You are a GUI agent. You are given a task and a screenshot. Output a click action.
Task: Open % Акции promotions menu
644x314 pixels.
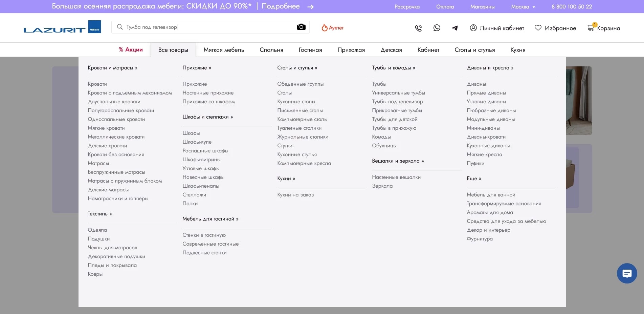(x=131, y=50)
